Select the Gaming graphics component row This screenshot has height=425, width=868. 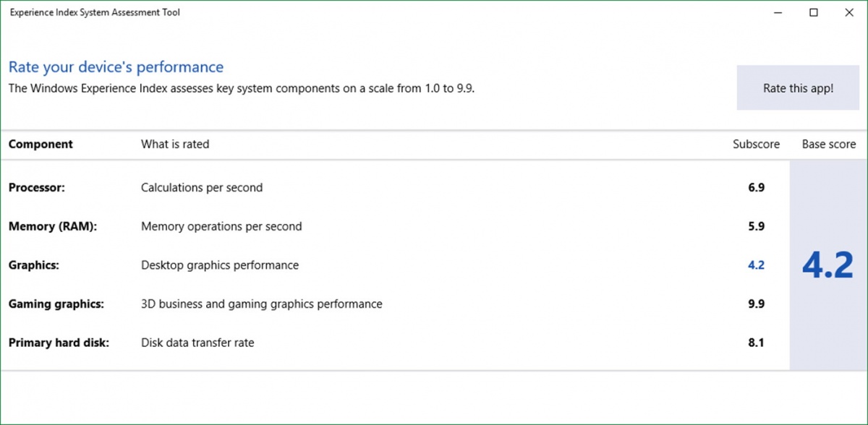coord(56,304)
